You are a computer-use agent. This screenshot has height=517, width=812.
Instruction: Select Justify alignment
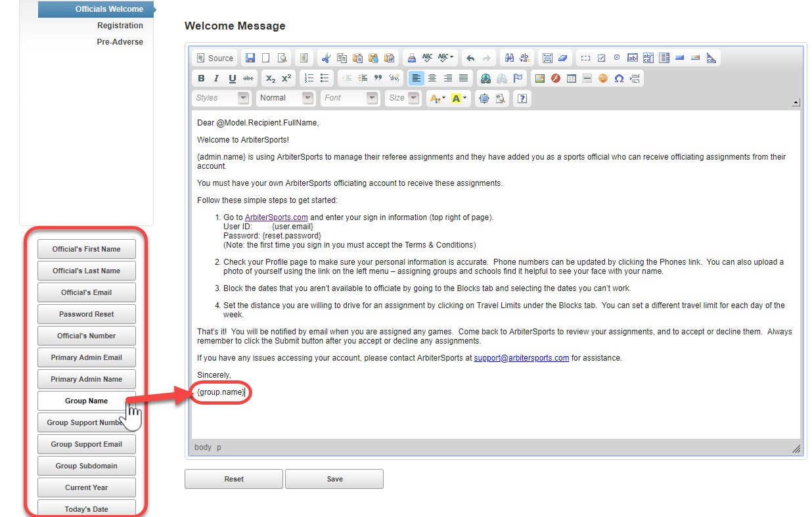(x=464, y=78)
